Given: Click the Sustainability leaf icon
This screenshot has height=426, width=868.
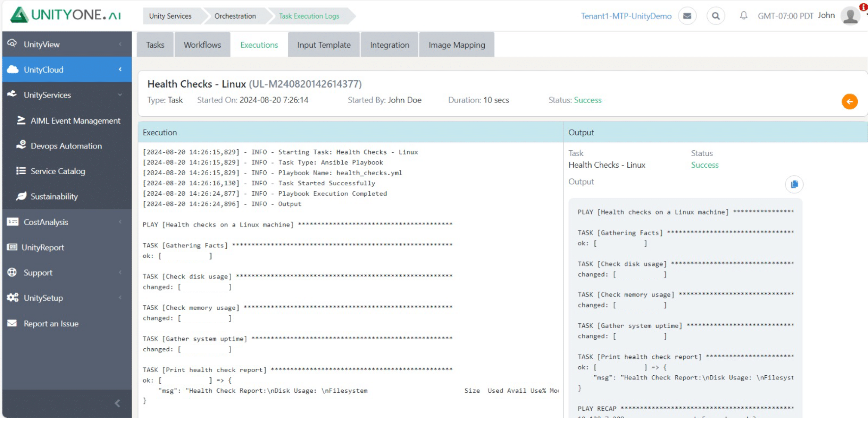Looking at the screenshot, I should [x=21, y=196].
